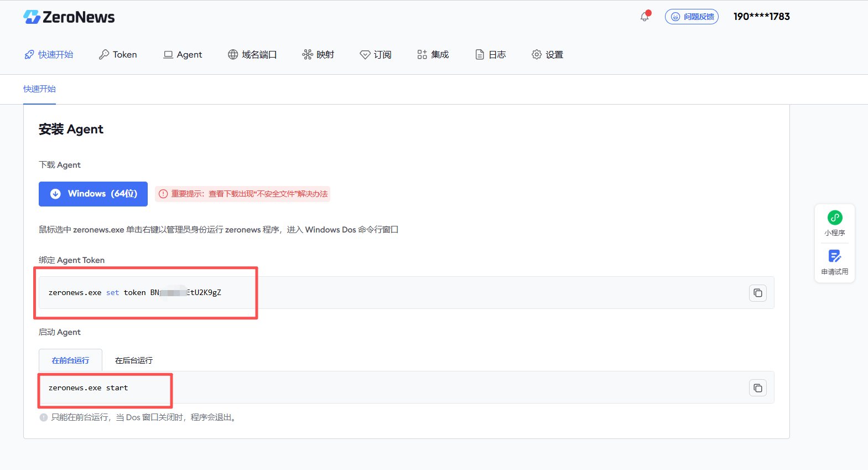Switch to 在后台运行 tab
This screenshot has width=868, height=470.
coord(134,360)
